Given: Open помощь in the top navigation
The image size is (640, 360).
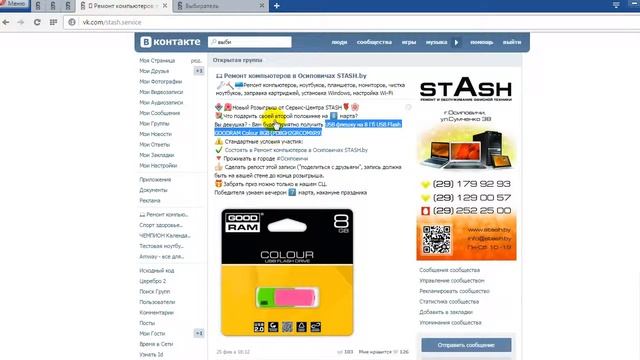Looking at the screenshot, I should click(482, 42).
